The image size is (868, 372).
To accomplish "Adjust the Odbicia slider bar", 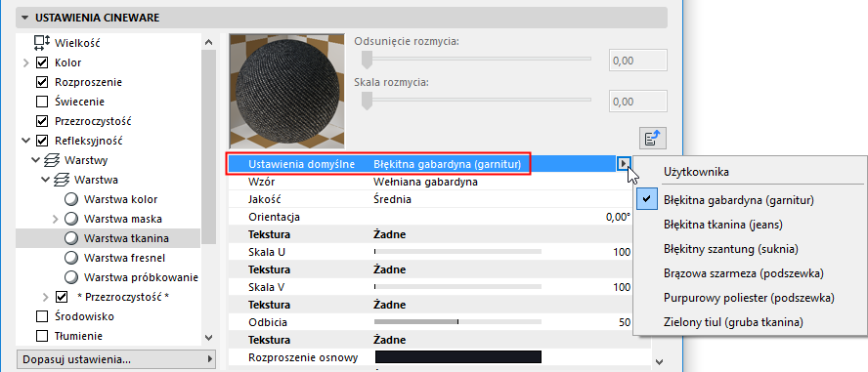I will pos(457,321).
